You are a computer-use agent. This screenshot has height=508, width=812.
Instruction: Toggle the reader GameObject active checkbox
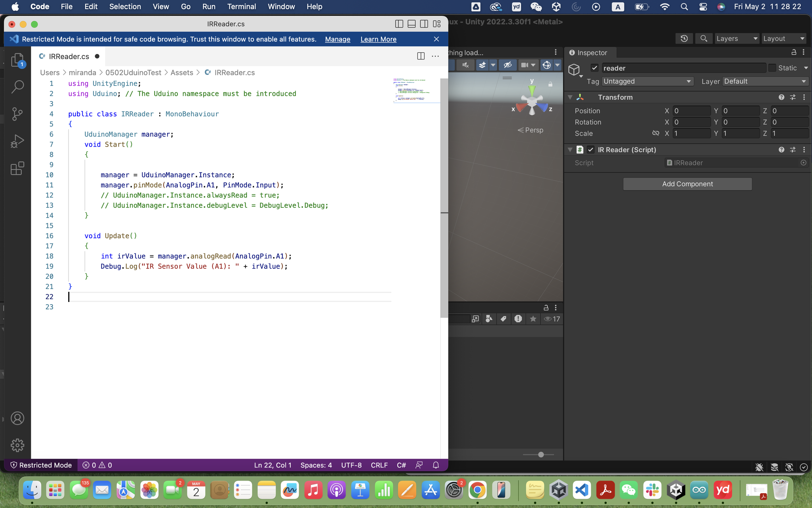click(594, 68)
